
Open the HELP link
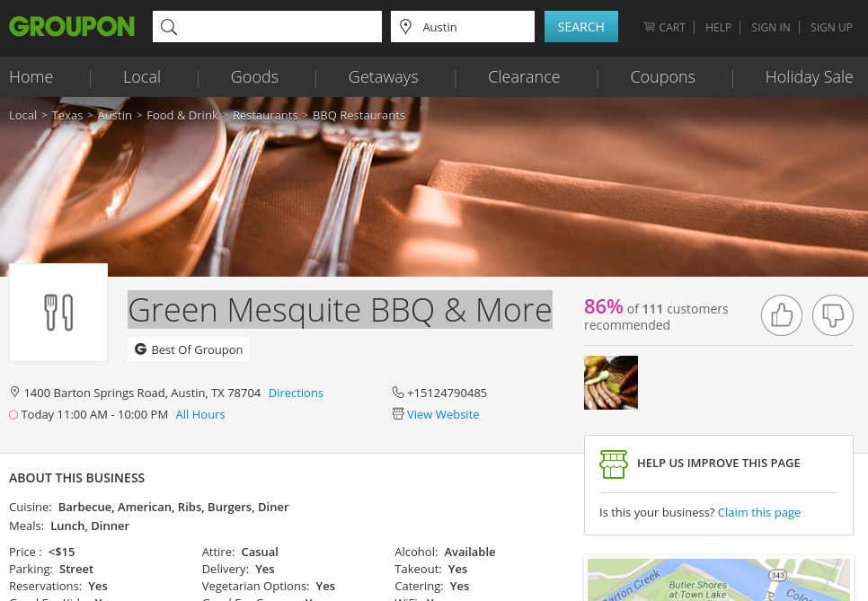point(718,27)
